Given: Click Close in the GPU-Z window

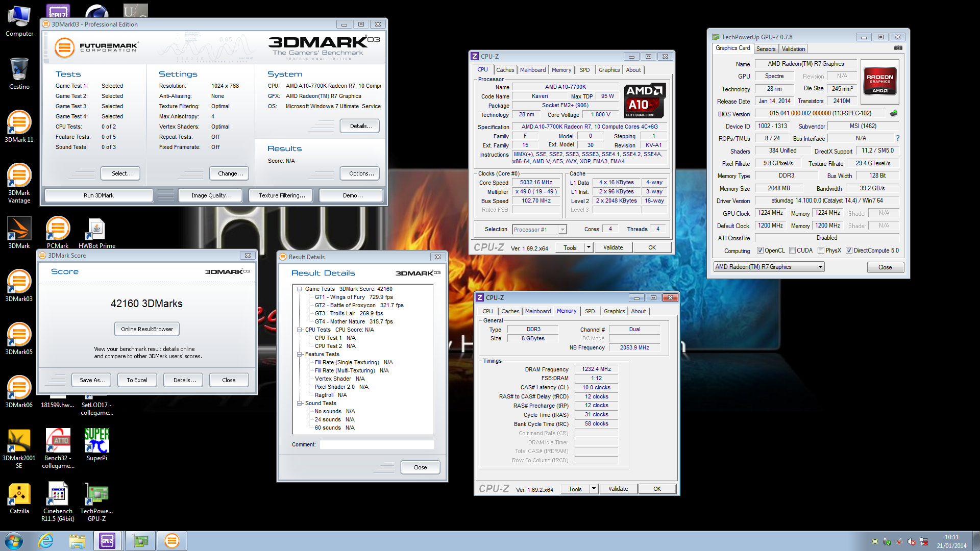Looking at the screenshot, I should (885, 267).
